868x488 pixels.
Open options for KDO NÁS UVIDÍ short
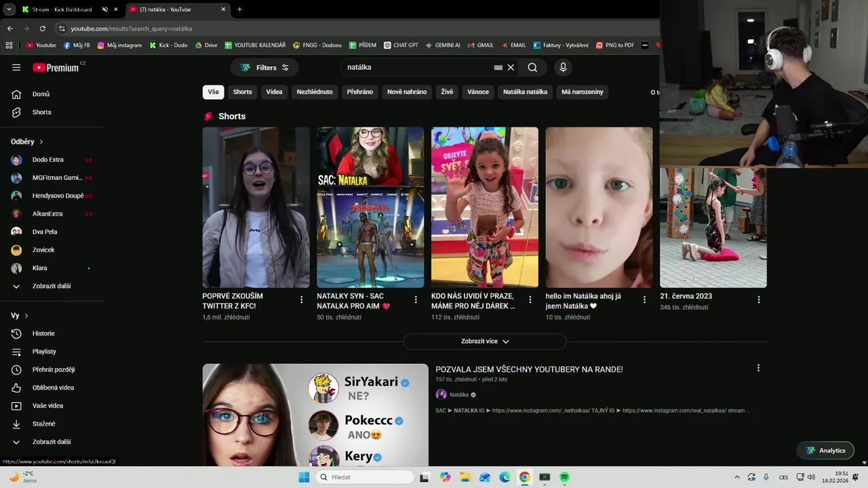pyautogui.click(x=530, y=300)
